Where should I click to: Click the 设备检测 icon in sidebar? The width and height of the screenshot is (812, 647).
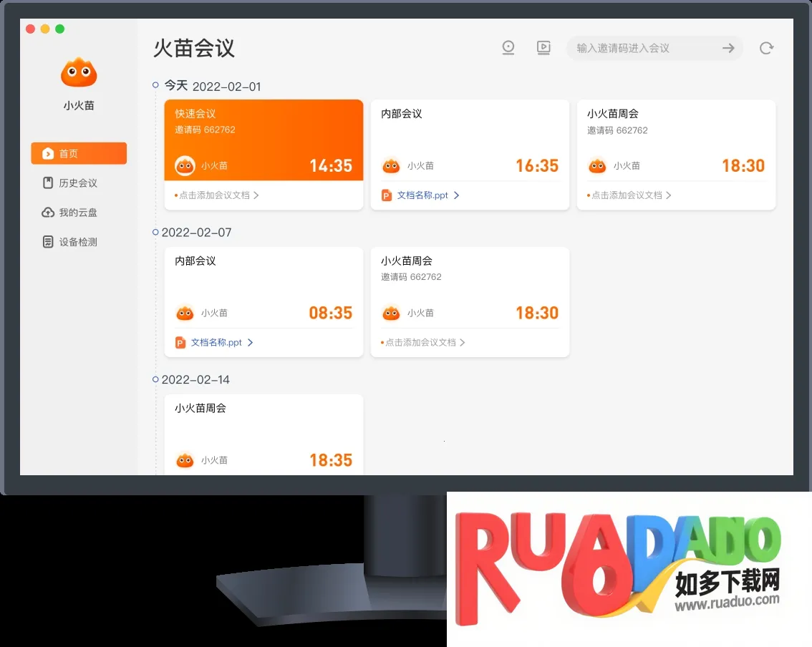[48, 242]
